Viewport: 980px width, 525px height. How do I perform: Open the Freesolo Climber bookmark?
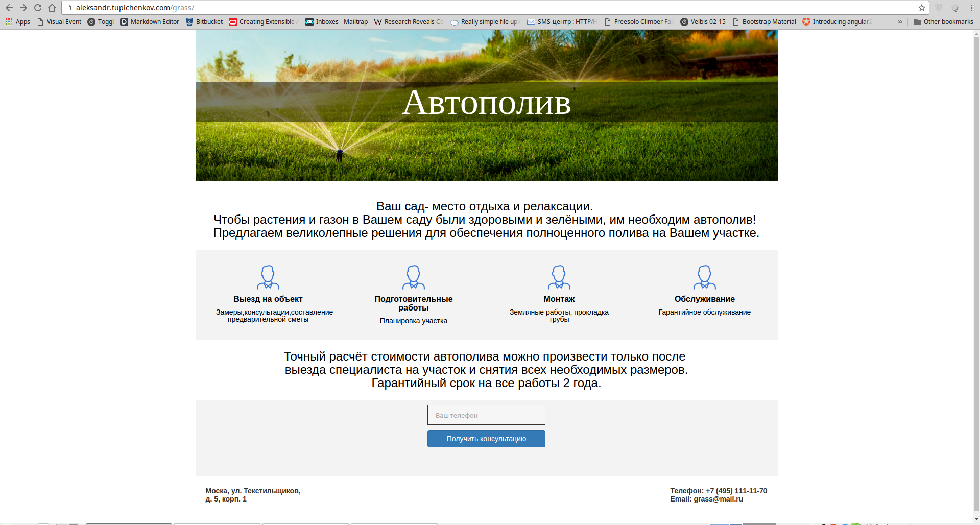coord(638,22)
